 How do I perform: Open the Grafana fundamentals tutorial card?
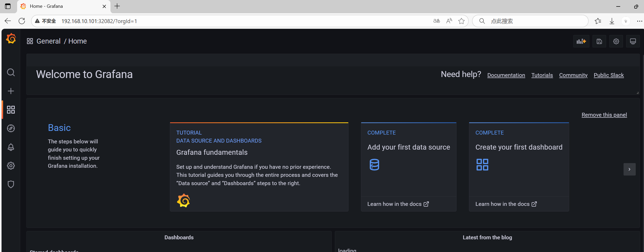click(x=259, y=167)
